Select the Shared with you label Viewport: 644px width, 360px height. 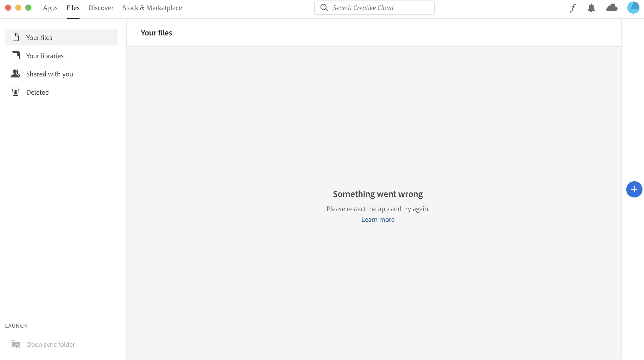point(50,74)
